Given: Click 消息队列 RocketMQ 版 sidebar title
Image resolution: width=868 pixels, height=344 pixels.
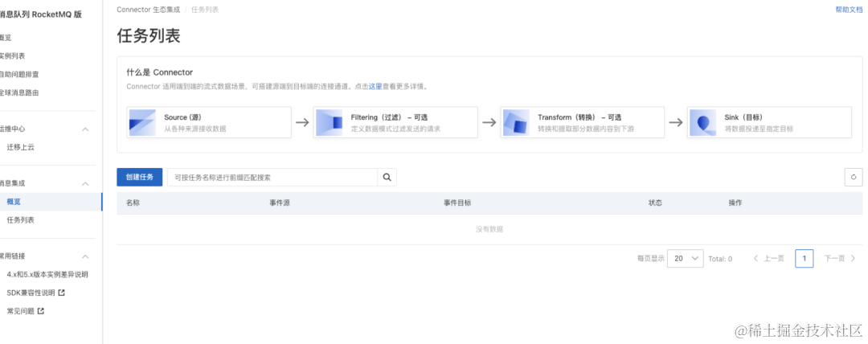Looking at the screenshot, I should click(41, 15).
